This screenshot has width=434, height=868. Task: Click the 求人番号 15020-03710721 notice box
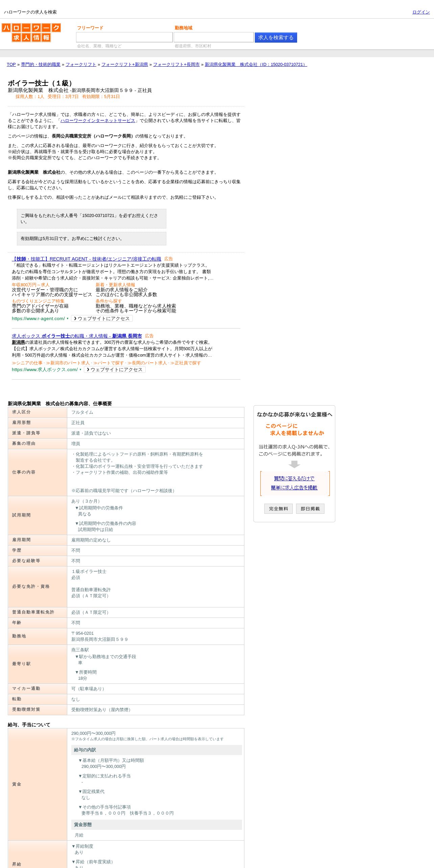pyautogui.click(x=92, y=219)
